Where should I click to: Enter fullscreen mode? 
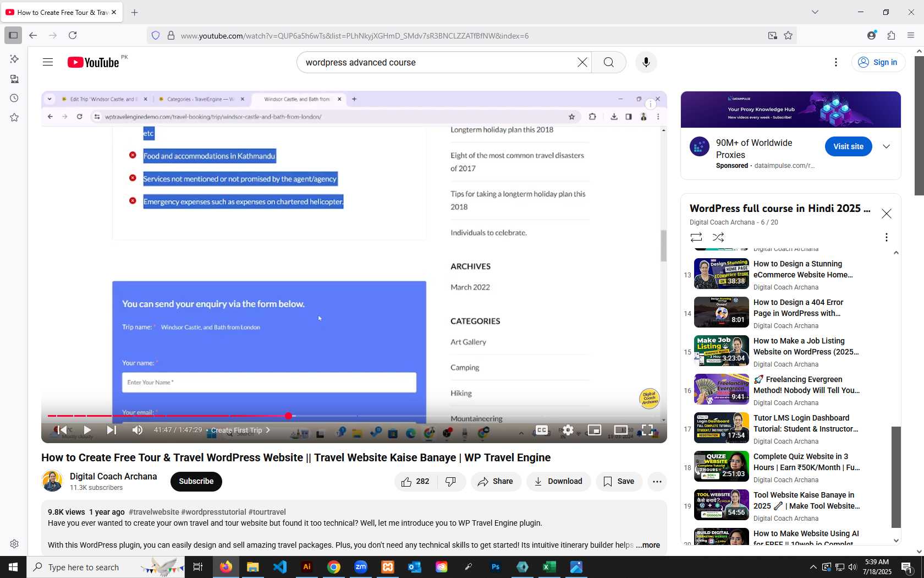click(647, 430)
